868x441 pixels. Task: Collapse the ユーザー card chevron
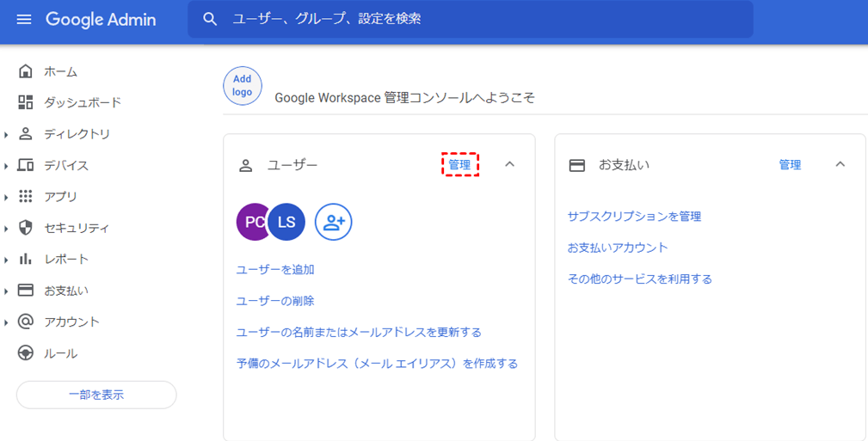(x=510, y=164)
